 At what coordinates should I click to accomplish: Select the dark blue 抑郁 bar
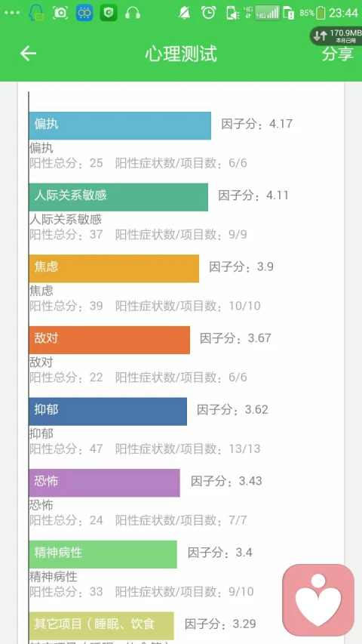coord(108,411)
